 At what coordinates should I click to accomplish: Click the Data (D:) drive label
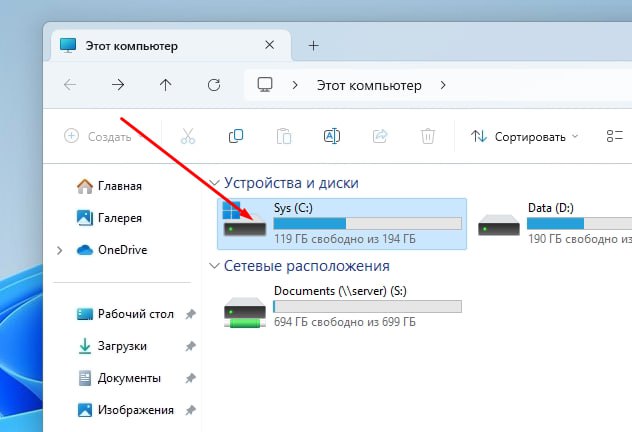coord(551,208)
